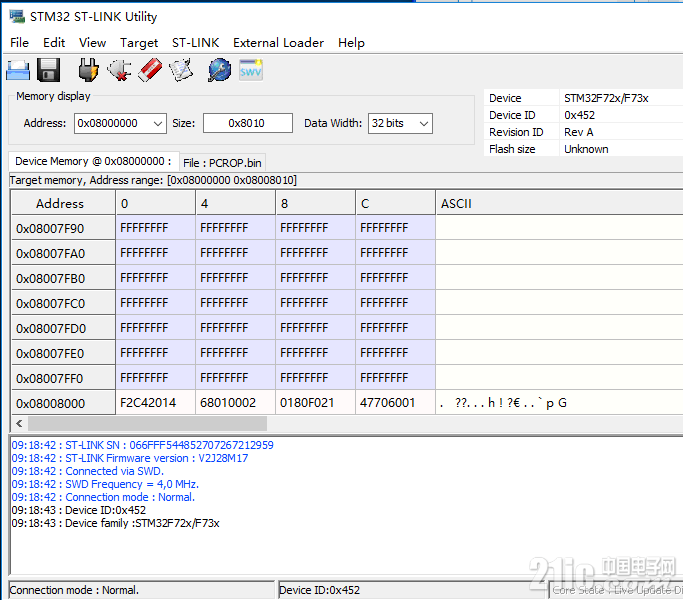Open the View menu
Screen dimensions: 683x600
(92, 43)
